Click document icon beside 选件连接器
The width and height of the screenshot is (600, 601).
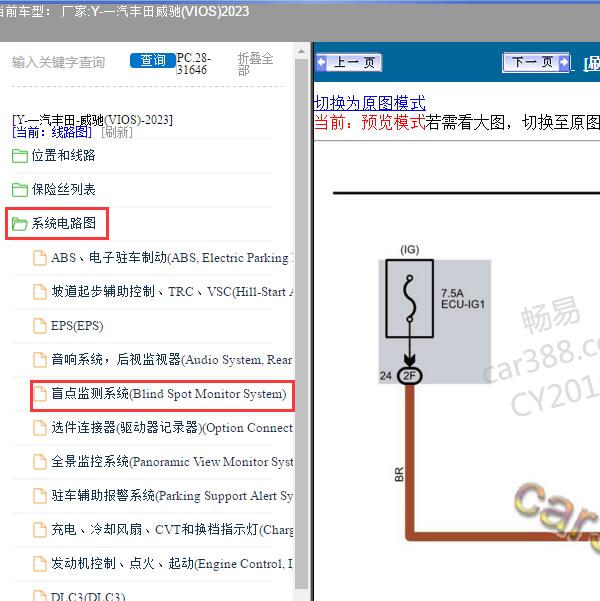pyautogui.click(x=40, y=428)
